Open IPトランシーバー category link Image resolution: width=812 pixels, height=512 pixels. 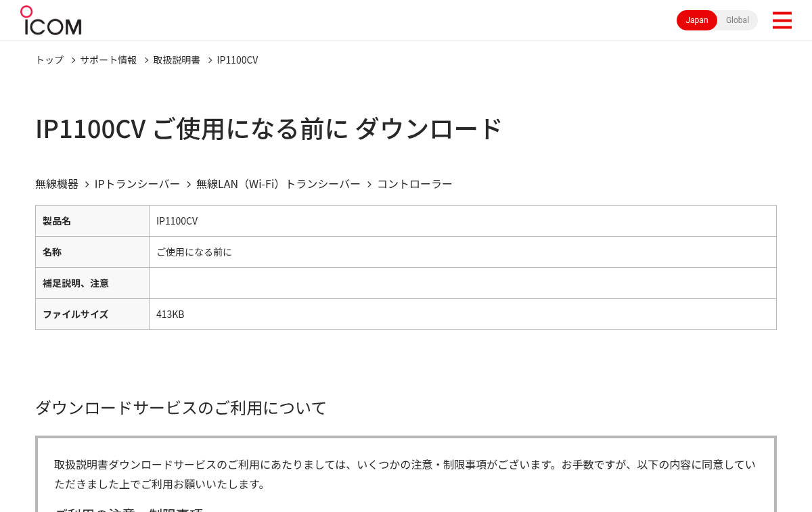pyautogui.click(x=137, y=184)
